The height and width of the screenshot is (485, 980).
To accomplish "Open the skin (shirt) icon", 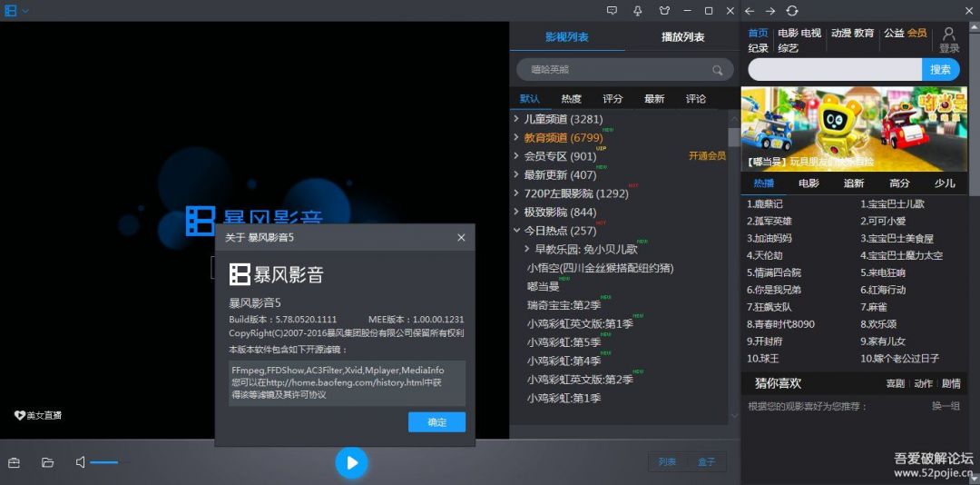I will [664, 11].
